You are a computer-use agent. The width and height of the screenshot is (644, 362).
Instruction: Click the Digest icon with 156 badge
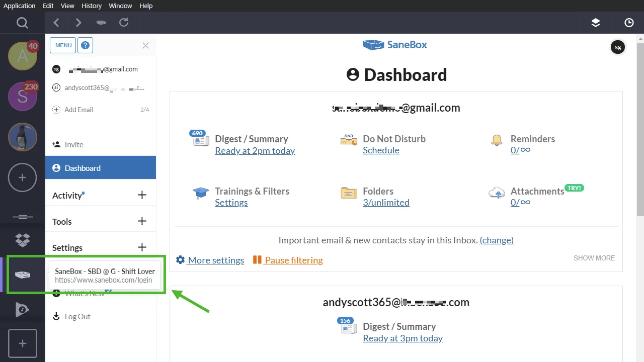click(347, 326)
